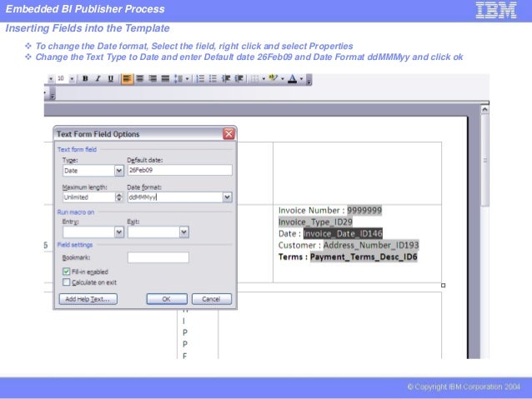This screenshot has width=532, height=399.
Task: Click the Invoice Number label text
Action: [309, 211]
